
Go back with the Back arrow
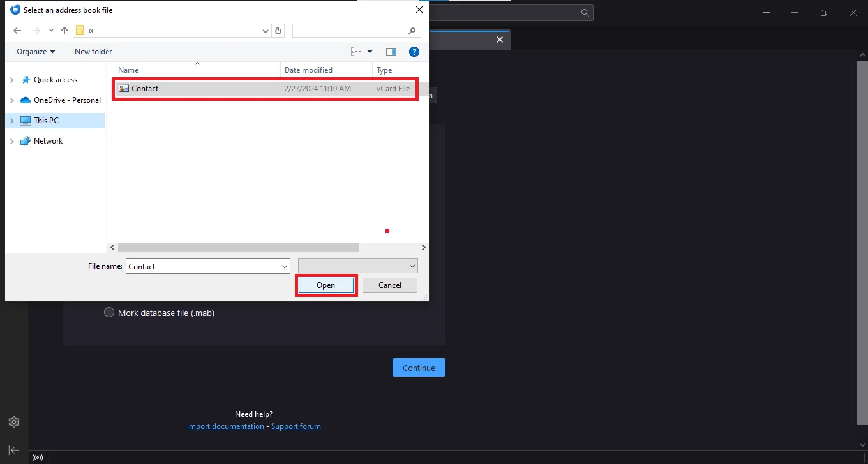(17, 31)
